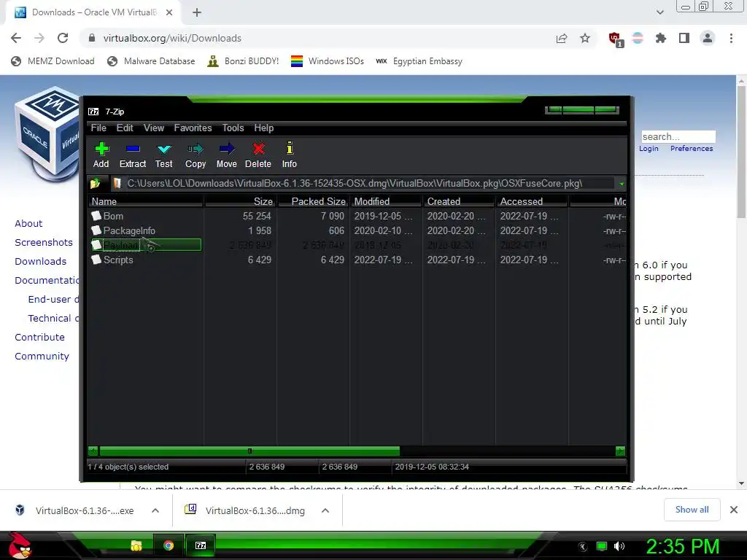Click the Chrome address bar URL
The height and width of the screenshot is (560, 747).
click(172, 38)
